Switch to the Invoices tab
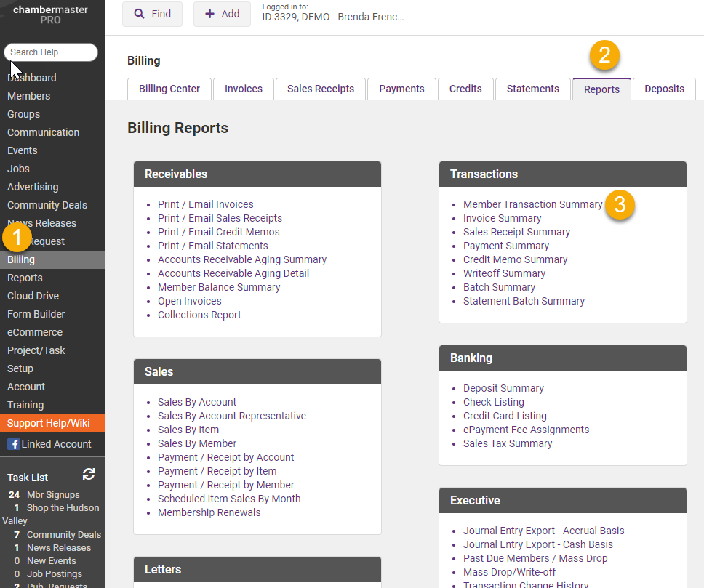Image resolution: width=704 pixels, height=588 pixels. pos(243,88)
